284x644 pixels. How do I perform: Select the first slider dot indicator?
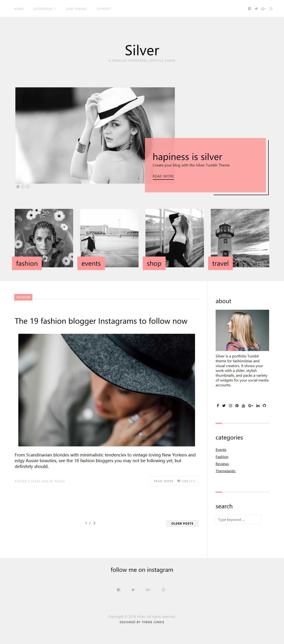[x=18, y=186]
